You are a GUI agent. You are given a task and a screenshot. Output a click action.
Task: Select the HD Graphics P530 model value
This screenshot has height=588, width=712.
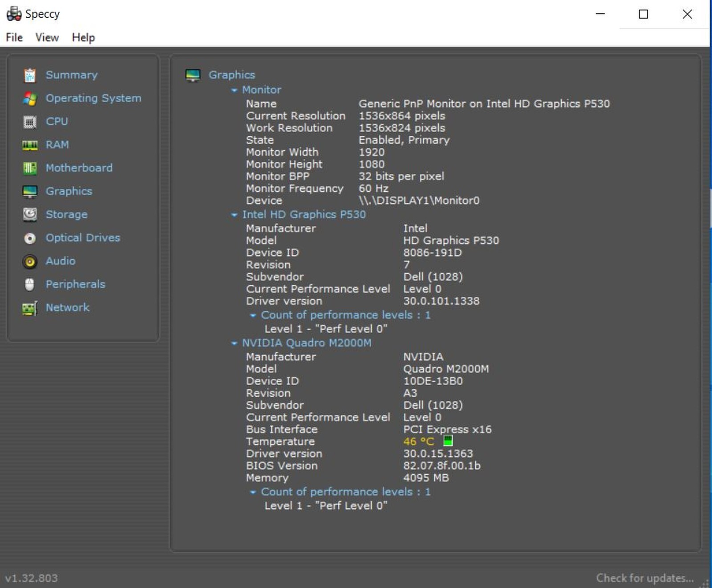[451, 241]
